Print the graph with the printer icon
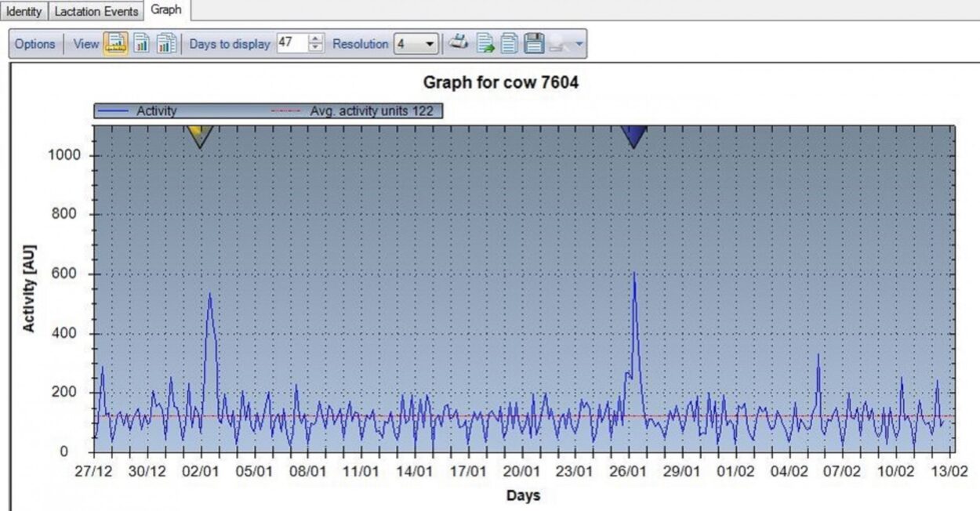Image resolution: width=980 pixels, height=511 pixels. (x=459, y=44)
